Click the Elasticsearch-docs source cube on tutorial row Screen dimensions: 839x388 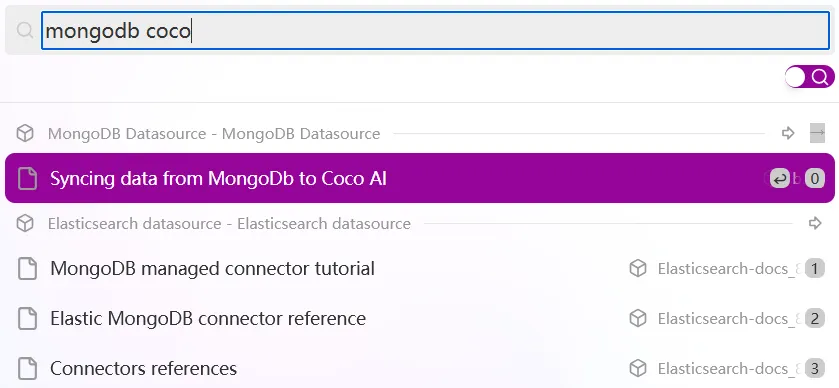click(638, 268)
